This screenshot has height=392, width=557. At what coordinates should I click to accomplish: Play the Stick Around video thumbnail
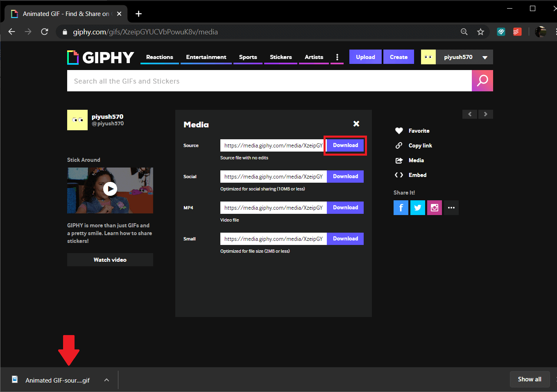click(110, 189)
